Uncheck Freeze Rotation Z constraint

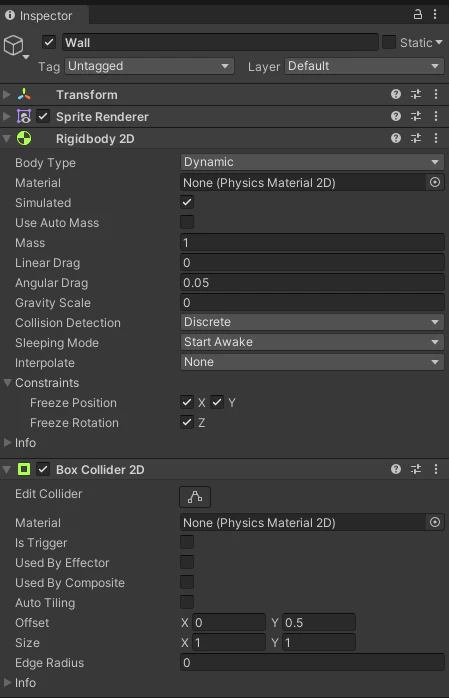187,422
